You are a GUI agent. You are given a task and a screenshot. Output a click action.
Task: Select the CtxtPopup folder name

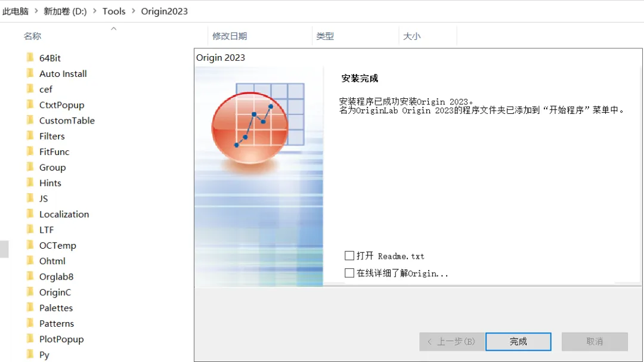tap(61, 105)
